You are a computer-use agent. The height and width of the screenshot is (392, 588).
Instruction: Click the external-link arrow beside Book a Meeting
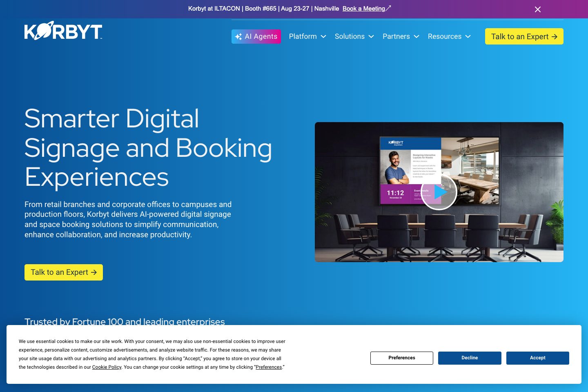tap(388, 8)
